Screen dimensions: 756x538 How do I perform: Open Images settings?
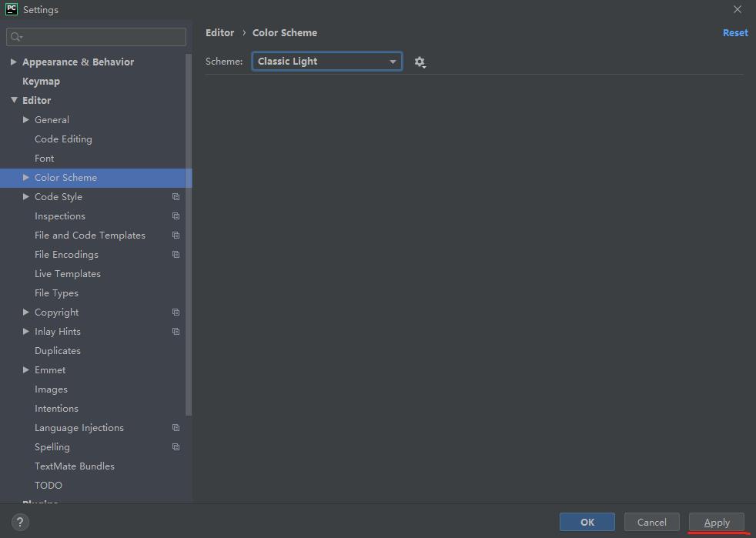point(51,389)
